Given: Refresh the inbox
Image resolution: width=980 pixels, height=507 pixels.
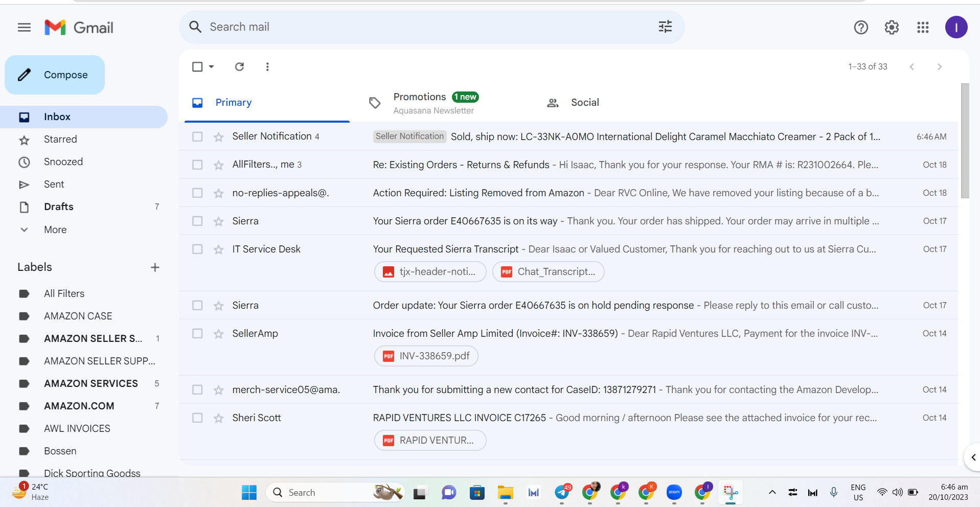Looking at the screenshot, I should (x=239, y=66).
